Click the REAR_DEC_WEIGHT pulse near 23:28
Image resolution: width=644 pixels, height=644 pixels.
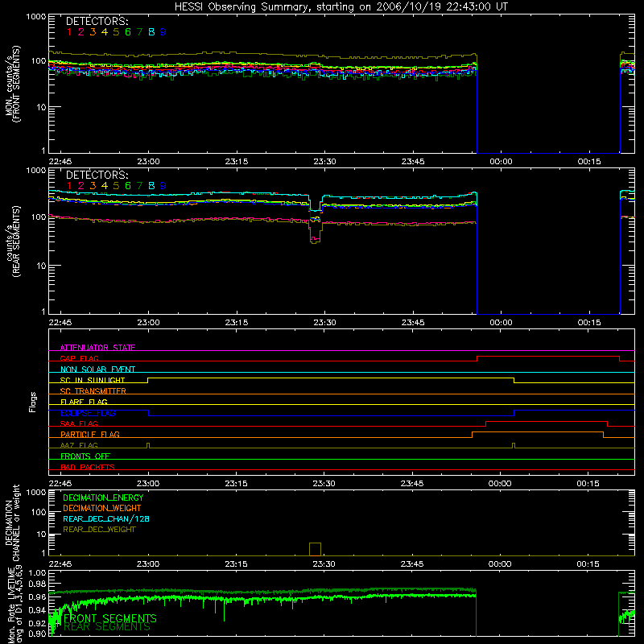pyautogui.click(x=315, y=549)
